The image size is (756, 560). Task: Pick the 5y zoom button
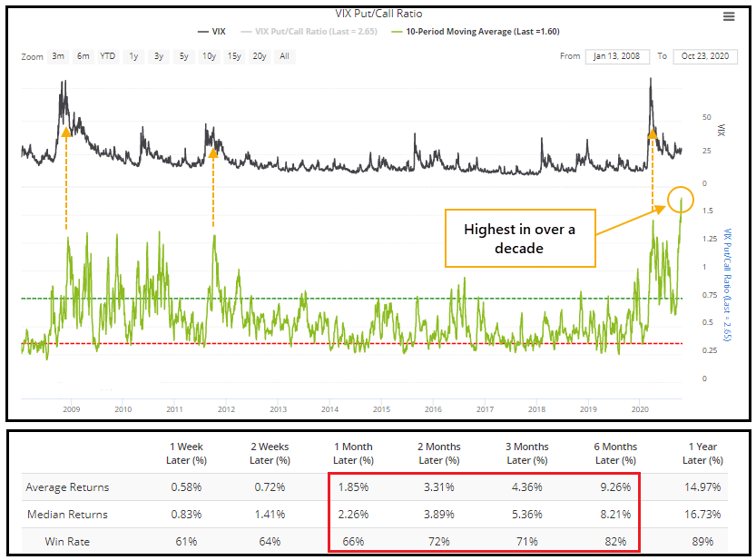[183, 56]
